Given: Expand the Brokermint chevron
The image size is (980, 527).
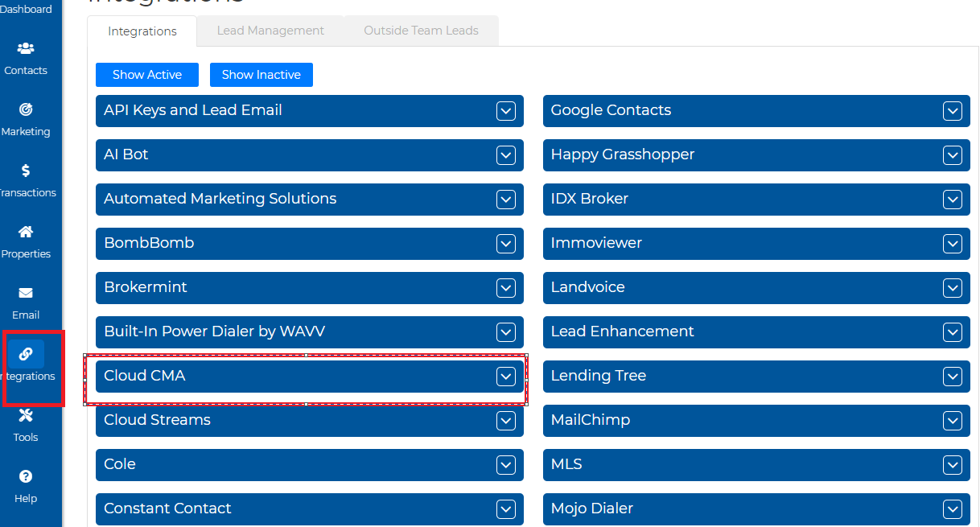Looking at the screenshot, I should click(506, 288).
